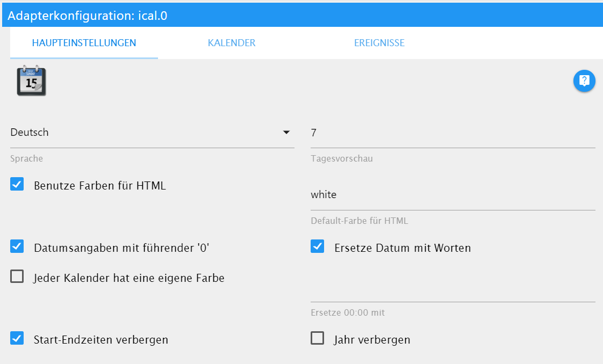
Task: Click the 'Ersetze 00:00 mit' caption text
Action: [348, 312]
